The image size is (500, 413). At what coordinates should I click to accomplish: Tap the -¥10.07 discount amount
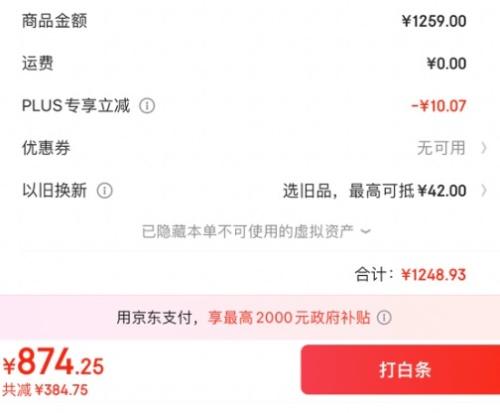click(x=438, y=106)
